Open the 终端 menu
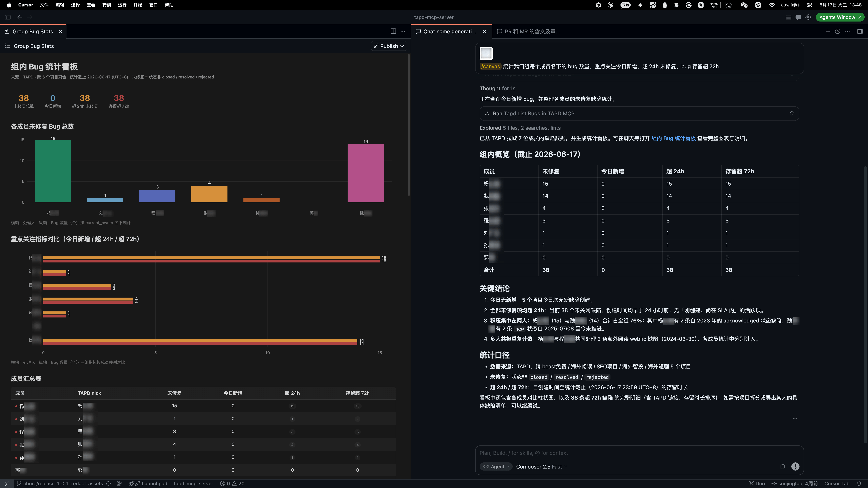This screenshot has width=868, height=488. tap(137, 5)
